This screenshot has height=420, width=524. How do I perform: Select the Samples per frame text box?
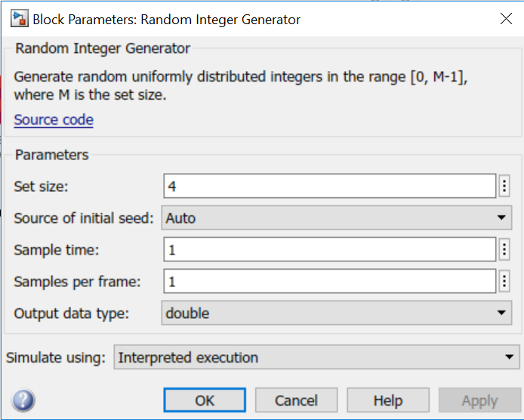click(x=329, y=281)
